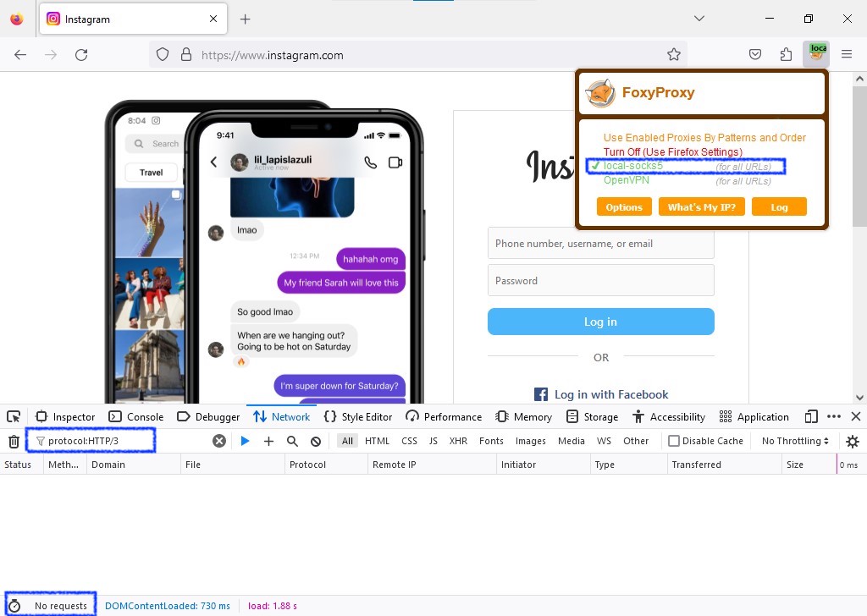Filter requests by Fonts
867x616 pixels.
click(491, 441)
